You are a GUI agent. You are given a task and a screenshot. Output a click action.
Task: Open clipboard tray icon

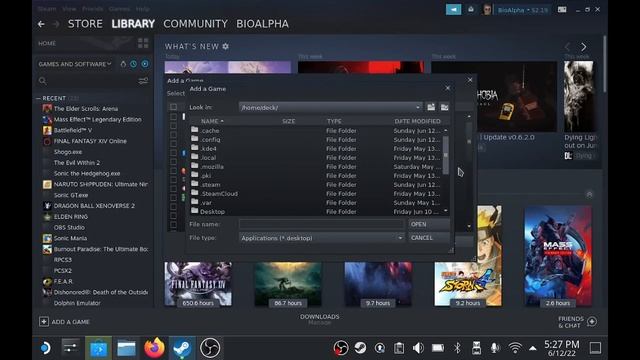click(399, 348)
